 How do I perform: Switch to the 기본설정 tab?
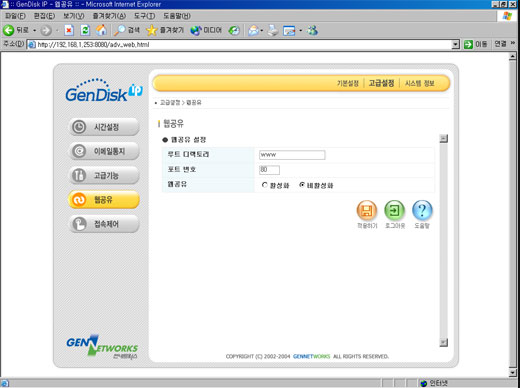(x=348, y=83)
